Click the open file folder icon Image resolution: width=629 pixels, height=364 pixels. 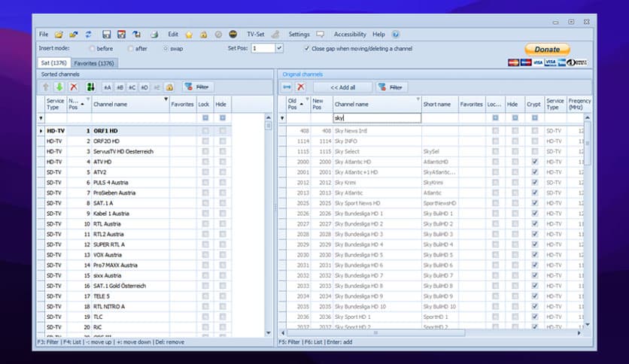[59, 35]
